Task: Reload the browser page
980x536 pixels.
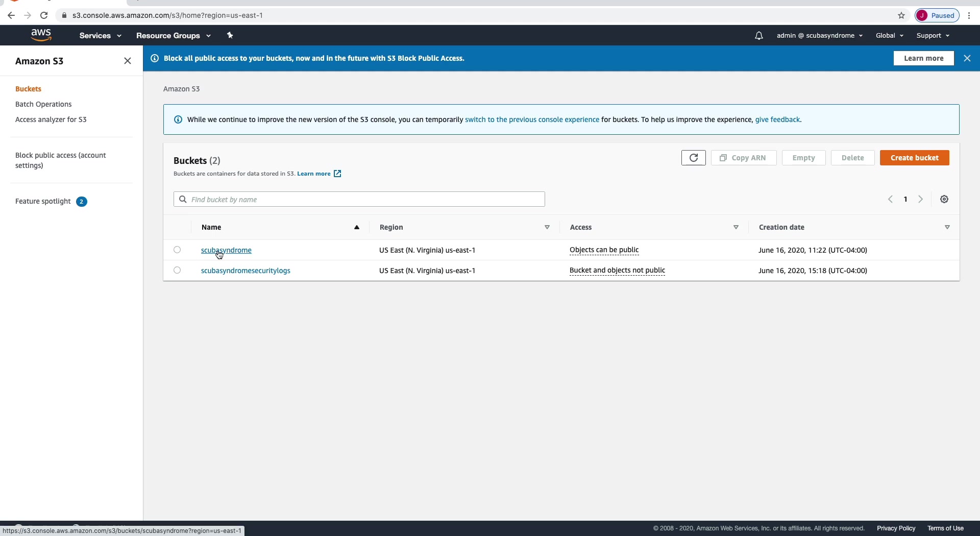Action: (44, 15)
